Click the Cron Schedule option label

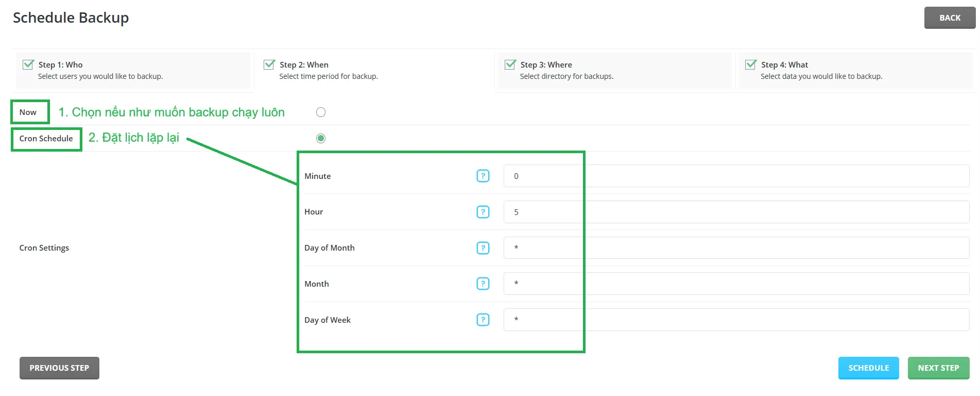pyautogui.click(x=46, y=139)
